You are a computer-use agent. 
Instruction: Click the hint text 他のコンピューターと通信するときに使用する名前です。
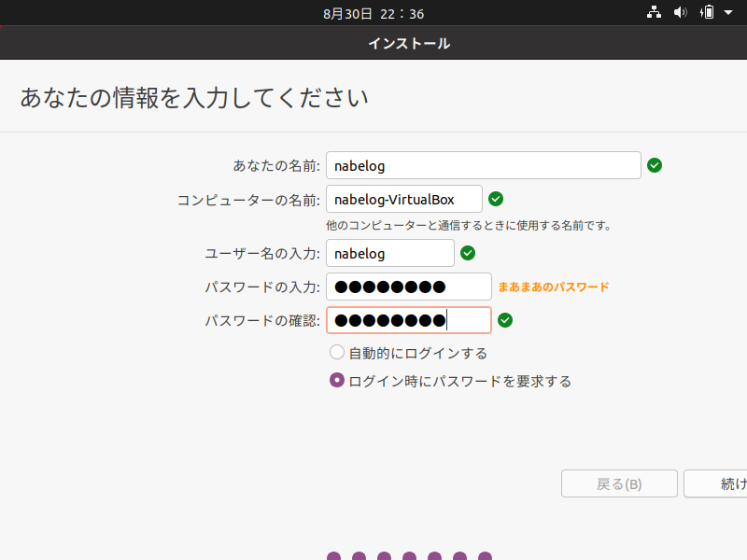coord(470,225)
